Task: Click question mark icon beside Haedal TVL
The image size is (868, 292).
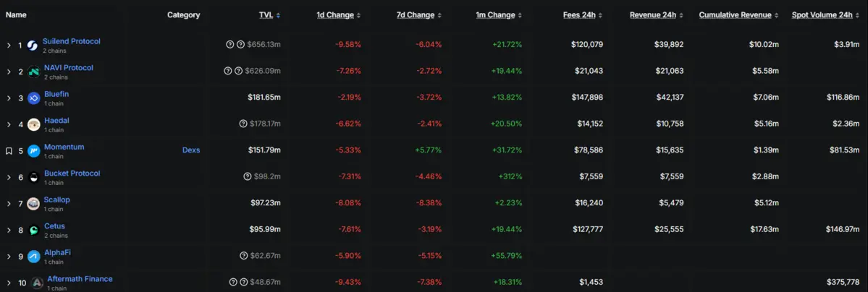Action: click(x=243, y=124)
